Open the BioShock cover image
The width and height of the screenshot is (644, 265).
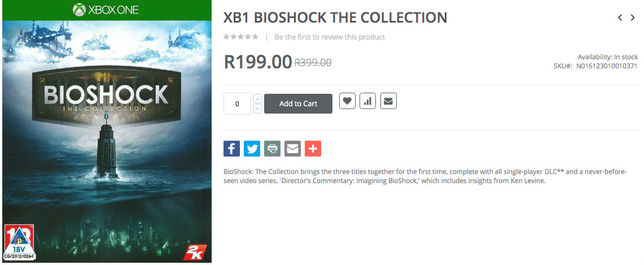[107, 141]
